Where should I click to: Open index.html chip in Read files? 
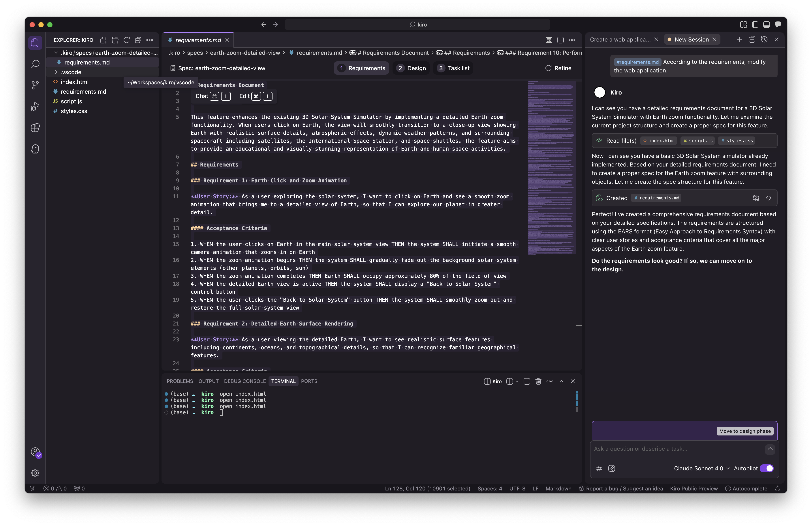[x=659, y=141]
